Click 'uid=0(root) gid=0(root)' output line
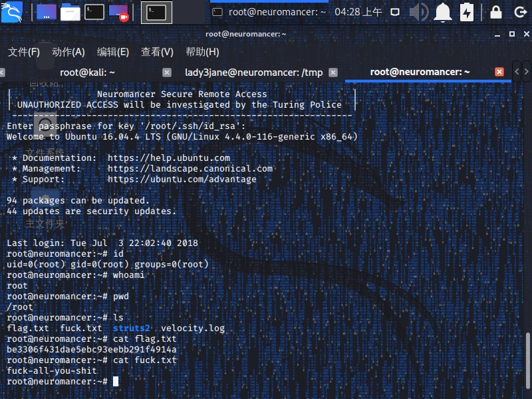The width and height of the screenshot is (532, 399). coord(108,264)
